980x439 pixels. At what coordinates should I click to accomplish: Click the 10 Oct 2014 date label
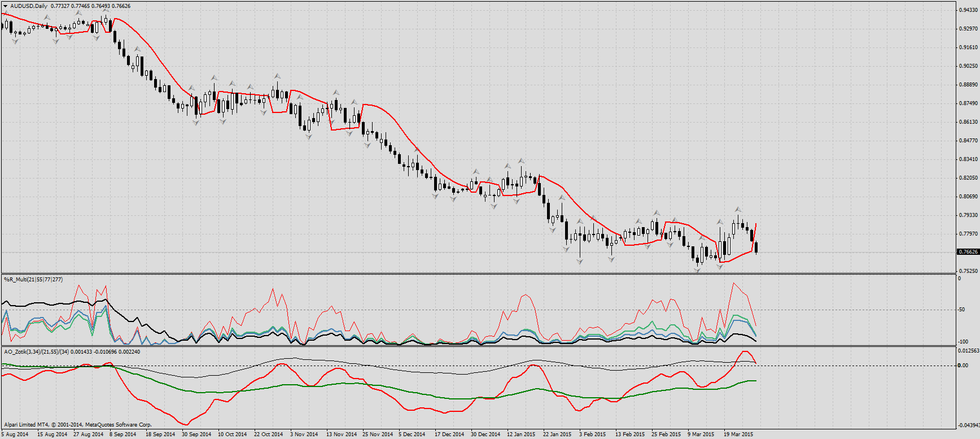coord(233,434)
